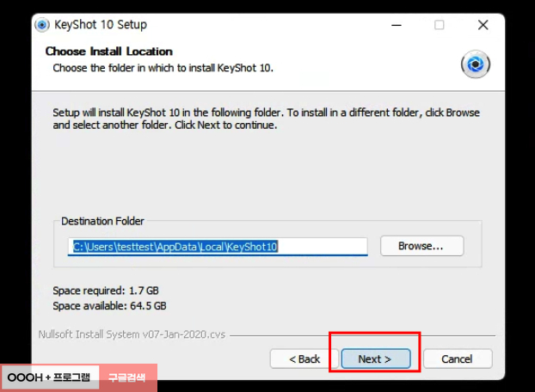This screenshot has height=392, width=535.
Task: Click 'Choose the folder in which to install' subtitle
Action: point(163,68)
